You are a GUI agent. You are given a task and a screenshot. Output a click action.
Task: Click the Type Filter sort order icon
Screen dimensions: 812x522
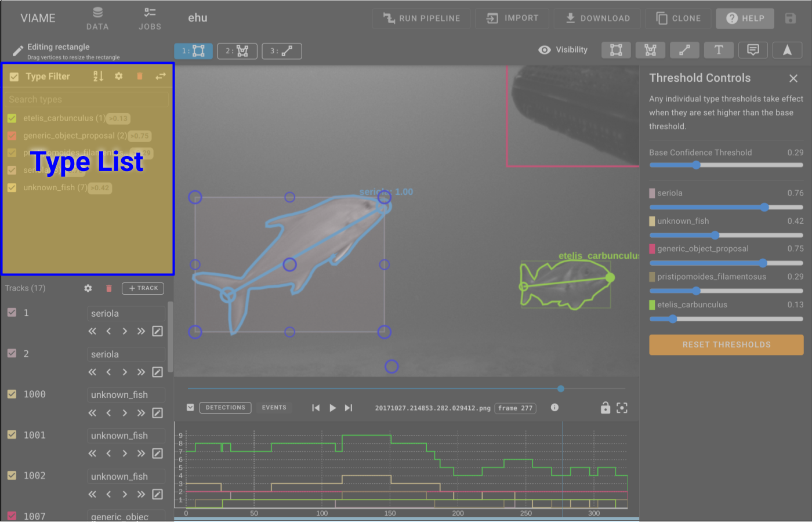[98, 76]
